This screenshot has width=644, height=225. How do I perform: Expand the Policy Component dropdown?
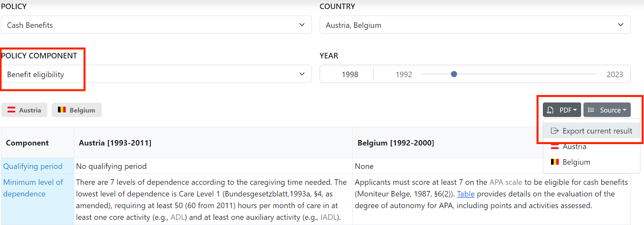coord(156,74)
